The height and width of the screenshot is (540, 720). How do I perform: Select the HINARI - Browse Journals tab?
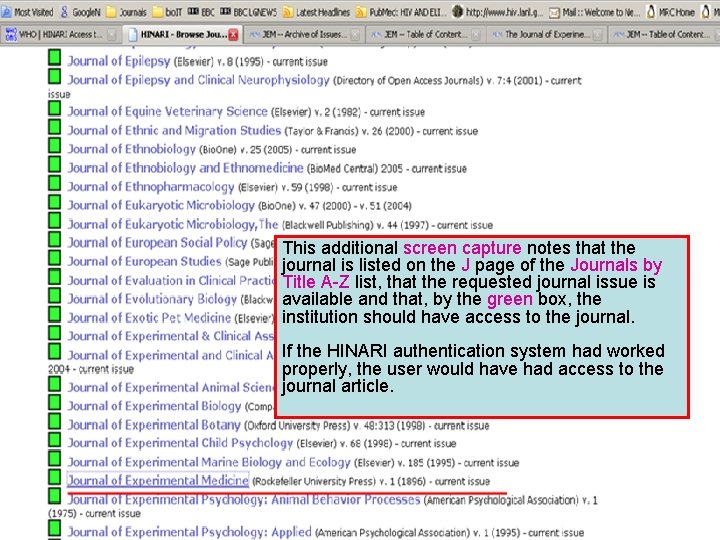pos(184,34)
